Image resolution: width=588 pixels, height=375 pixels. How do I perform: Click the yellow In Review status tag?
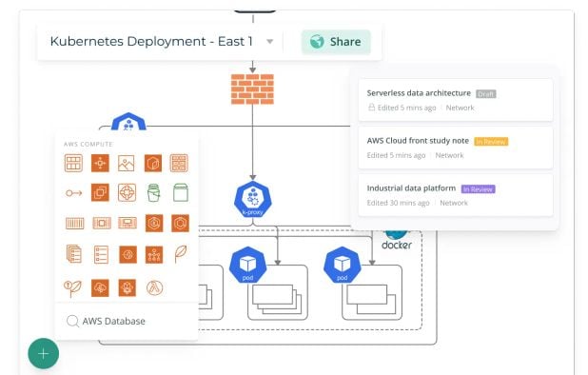[491, 142]
